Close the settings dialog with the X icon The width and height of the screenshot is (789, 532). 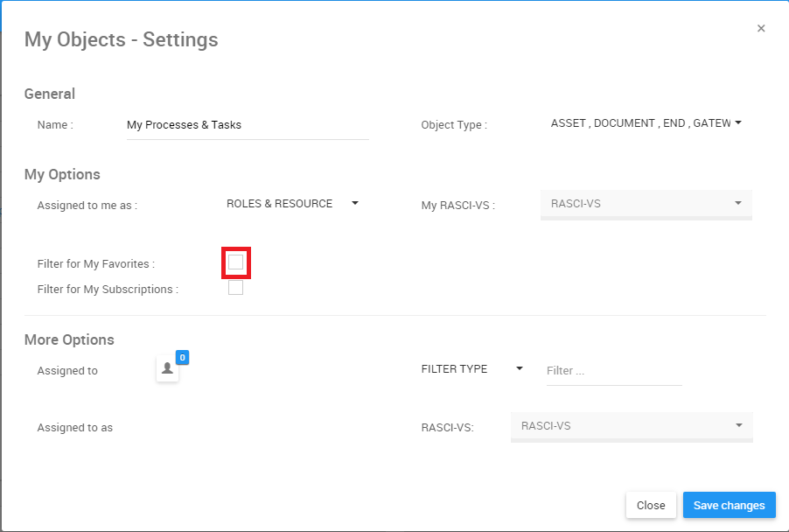point(761,29)
